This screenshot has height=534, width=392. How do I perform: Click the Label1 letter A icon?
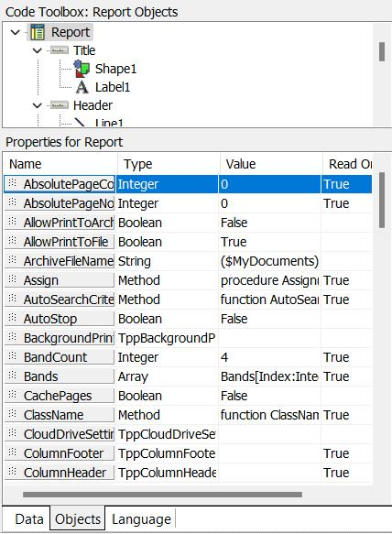click(82, 87)
